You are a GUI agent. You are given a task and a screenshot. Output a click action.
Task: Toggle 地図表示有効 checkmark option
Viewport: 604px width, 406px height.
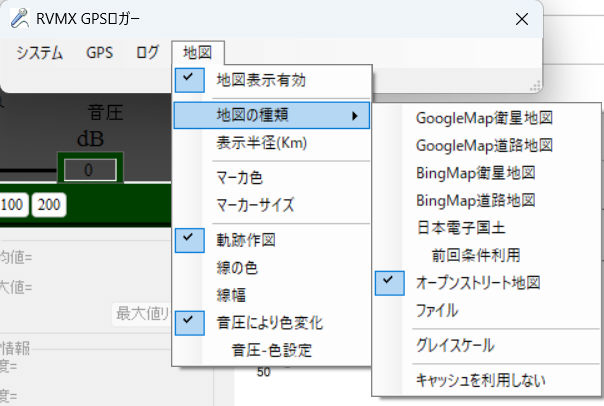[264, 79]
